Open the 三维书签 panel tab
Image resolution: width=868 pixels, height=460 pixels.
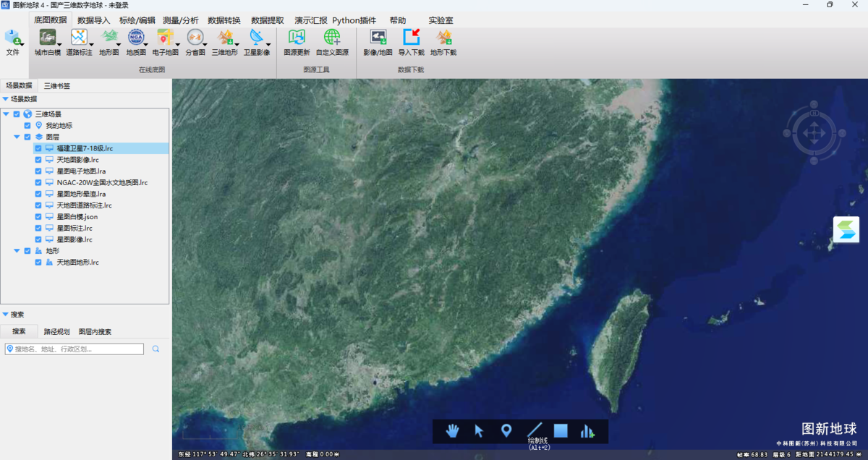(x=57, y=86)
